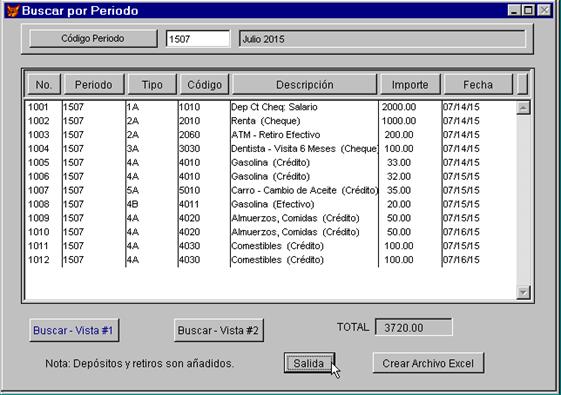Select row number 1012
This screenshot has height=395, width=561.
click(x=38, y=260)
